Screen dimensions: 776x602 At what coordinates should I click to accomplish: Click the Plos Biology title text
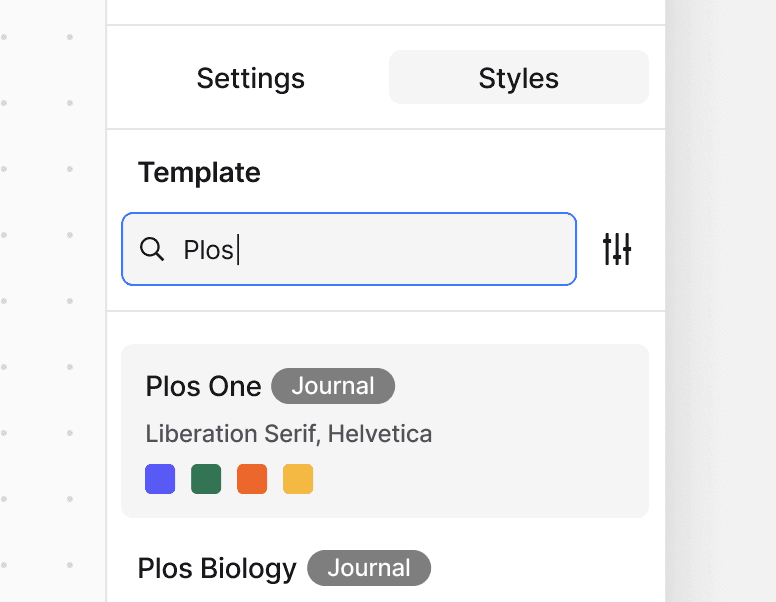217,568
